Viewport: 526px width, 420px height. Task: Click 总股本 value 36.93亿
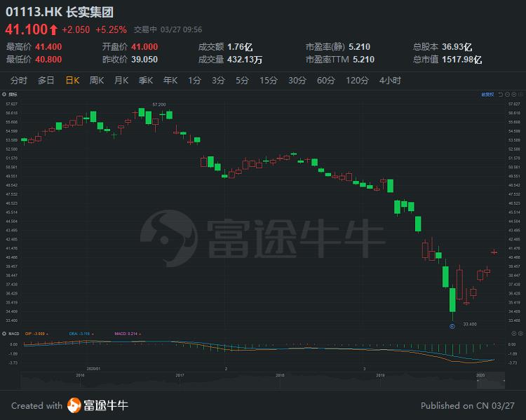coord(457,47)
